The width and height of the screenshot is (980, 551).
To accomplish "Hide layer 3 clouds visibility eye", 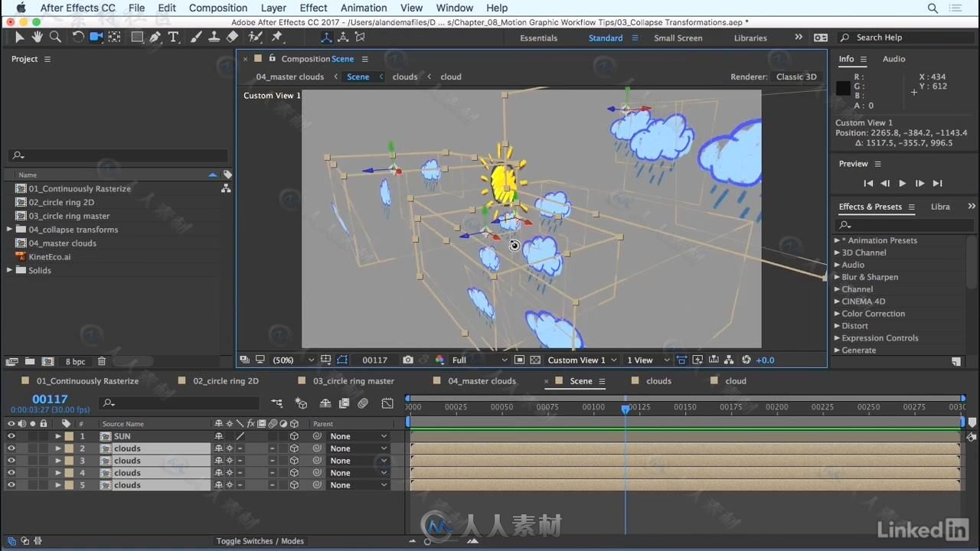I will point(11,461).
